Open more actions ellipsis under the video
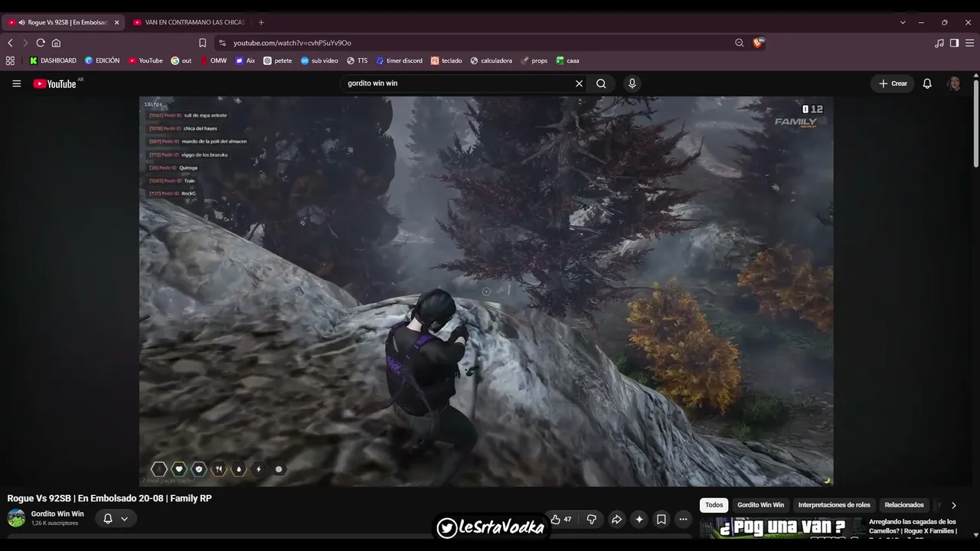 click(684, 519)
